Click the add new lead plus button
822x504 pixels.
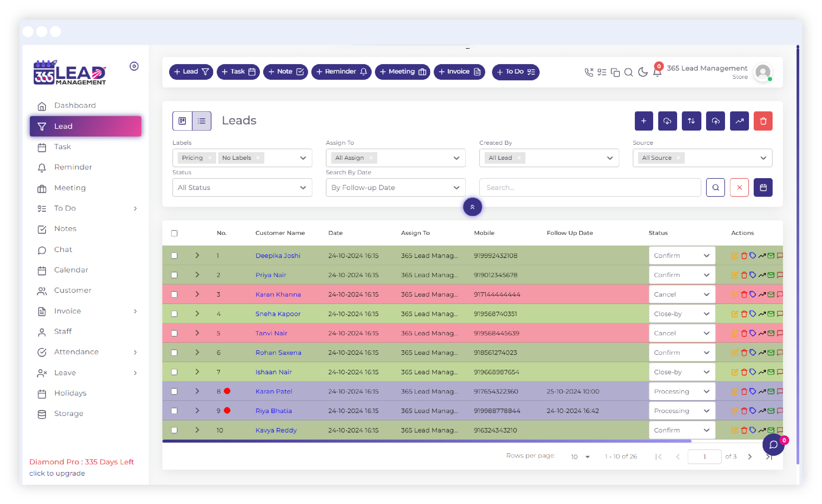click(x=643, y=121)
